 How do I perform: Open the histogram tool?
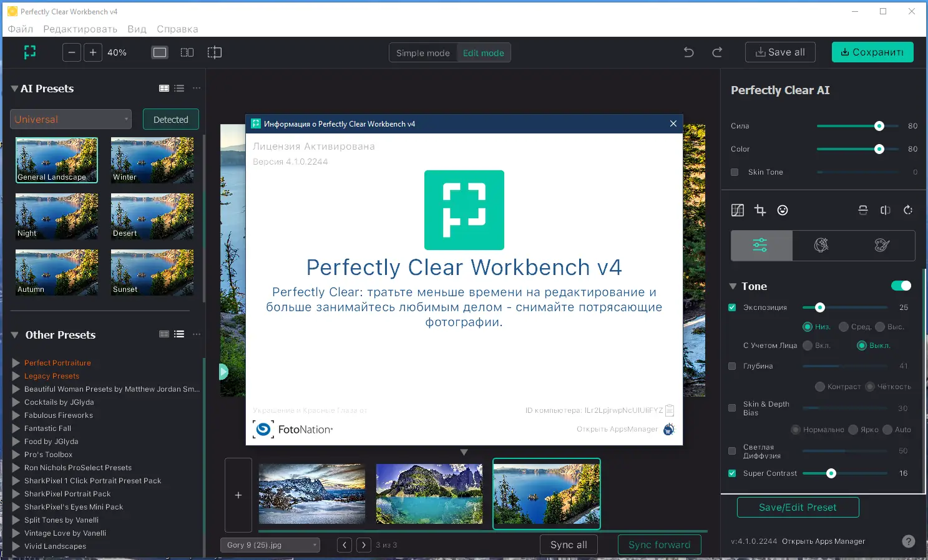tap(738, 210)
